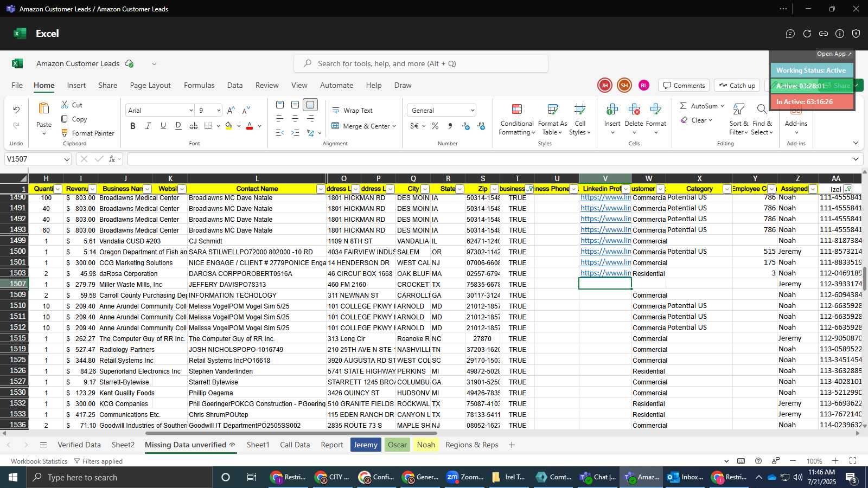The image size is (868, 488).
Task: Click the Increase Indent icon
Action: click(295, 132)
